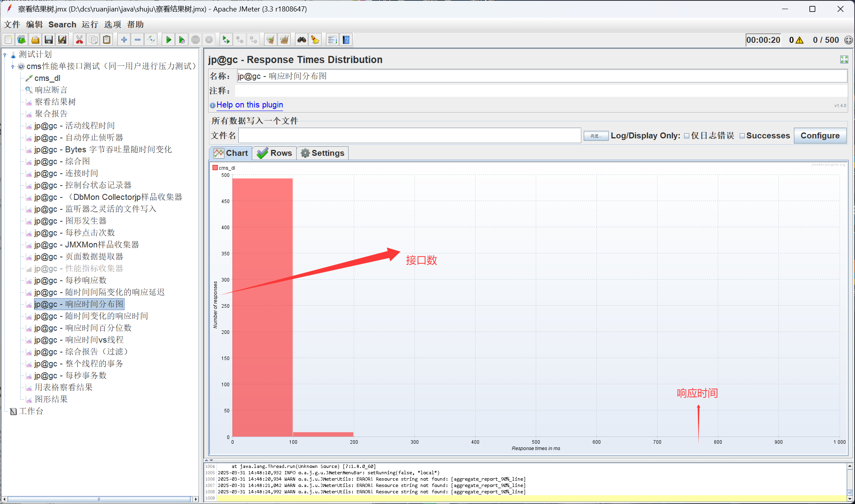Check the Successes checkbox

(742, 136)
